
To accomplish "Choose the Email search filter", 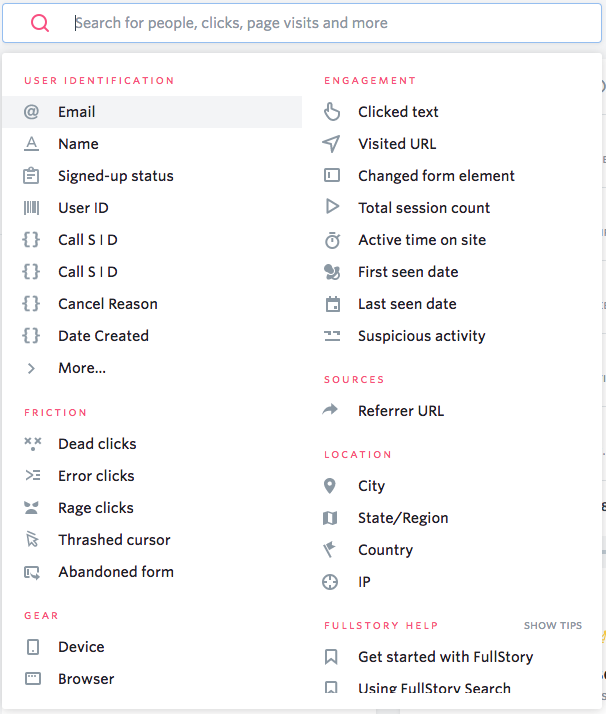I will pos(77,112).
